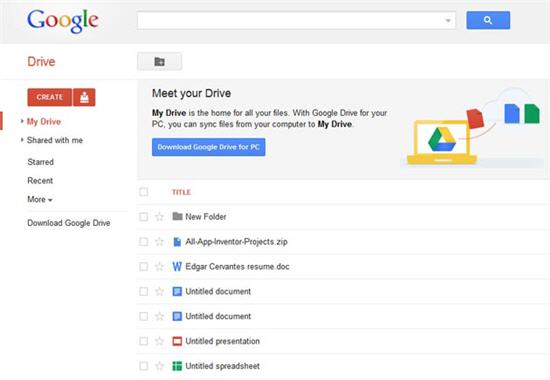
Task: Select My Drive in the sidebar
Action: [x=44, y=121]
